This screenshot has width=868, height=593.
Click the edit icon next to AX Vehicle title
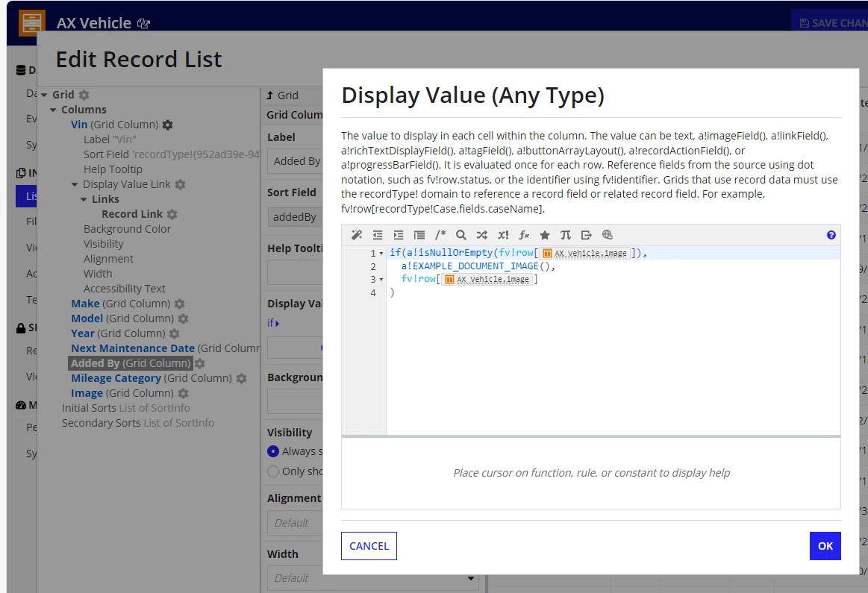tap(143, 23)
